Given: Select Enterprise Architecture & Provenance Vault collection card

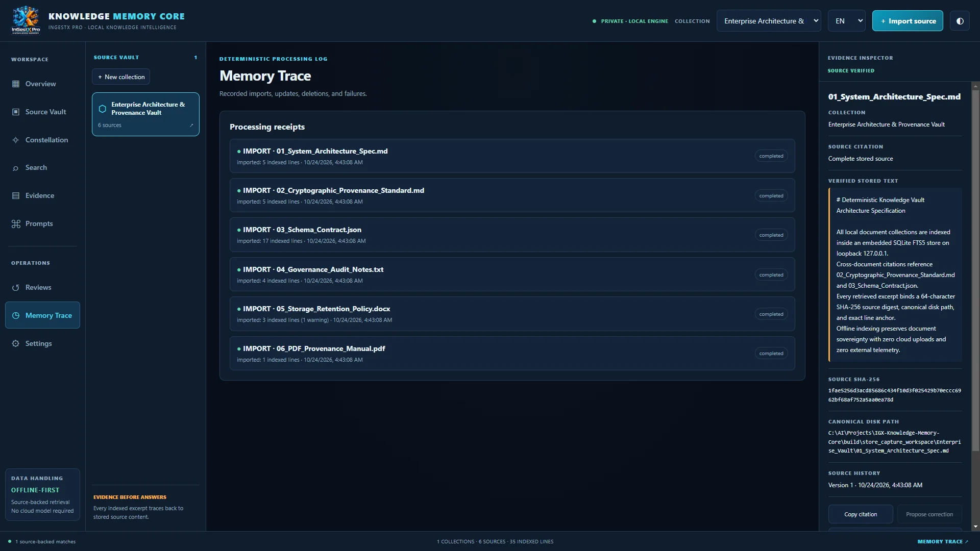Looking at the screenshot, I should (x=145, y=114).
